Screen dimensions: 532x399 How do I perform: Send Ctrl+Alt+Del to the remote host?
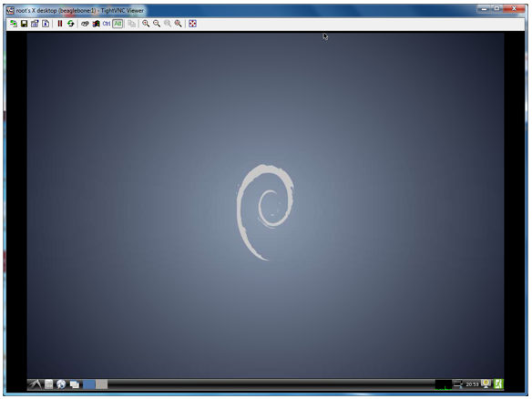click(x=85, y=24)
